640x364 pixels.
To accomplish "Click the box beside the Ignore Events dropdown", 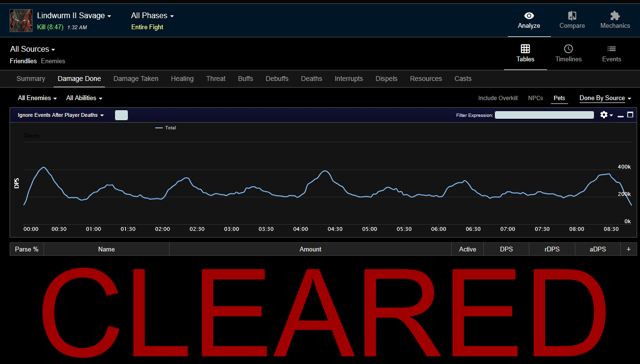I will 121,115.
